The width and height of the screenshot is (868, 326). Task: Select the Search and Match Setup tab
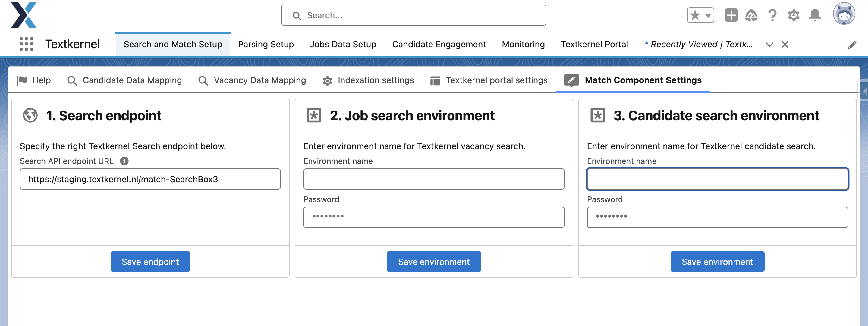pyautogui.click(x=173, y=44)
